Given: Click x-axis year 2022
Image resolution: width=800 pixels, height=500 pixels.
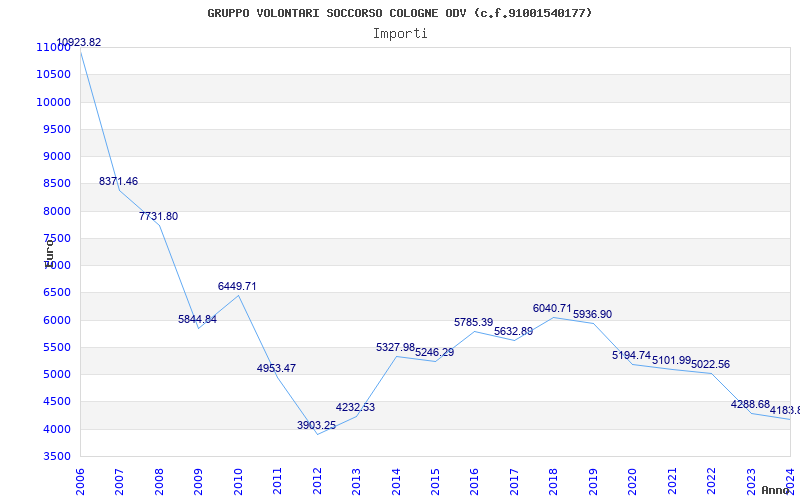Looking at the screenshot, I should tap(712, 481).
